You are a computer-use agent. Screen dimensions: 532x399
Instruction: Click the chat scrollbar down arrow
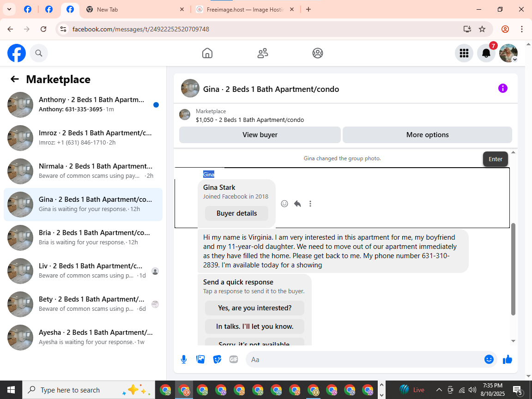coord(514,341)
